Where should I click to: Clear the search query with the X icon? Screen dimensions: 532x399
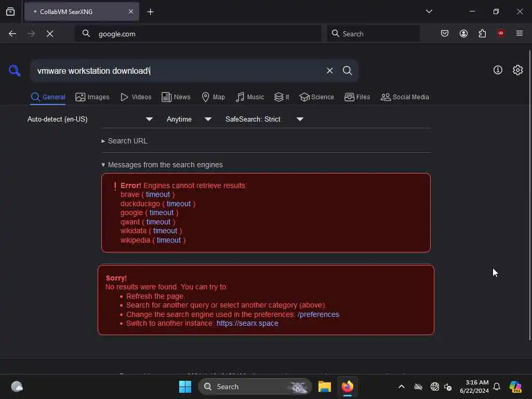(x=329, y=71)
